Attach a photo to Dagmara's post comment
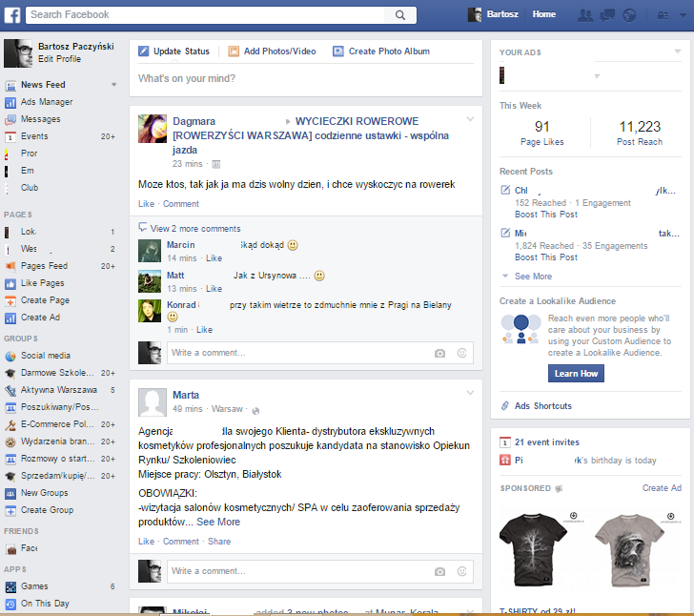This screenshot has height=616, width=694. [x=439, y=354]
